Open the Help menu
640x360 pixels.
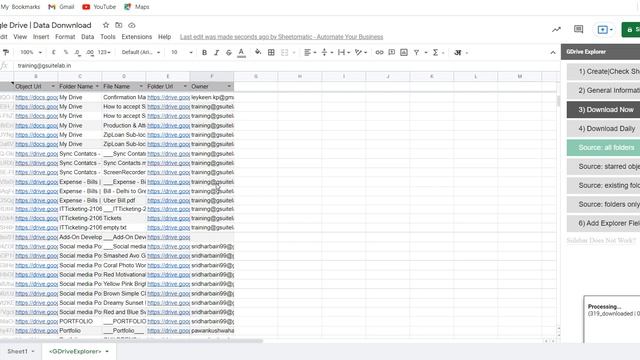(164, 37)
